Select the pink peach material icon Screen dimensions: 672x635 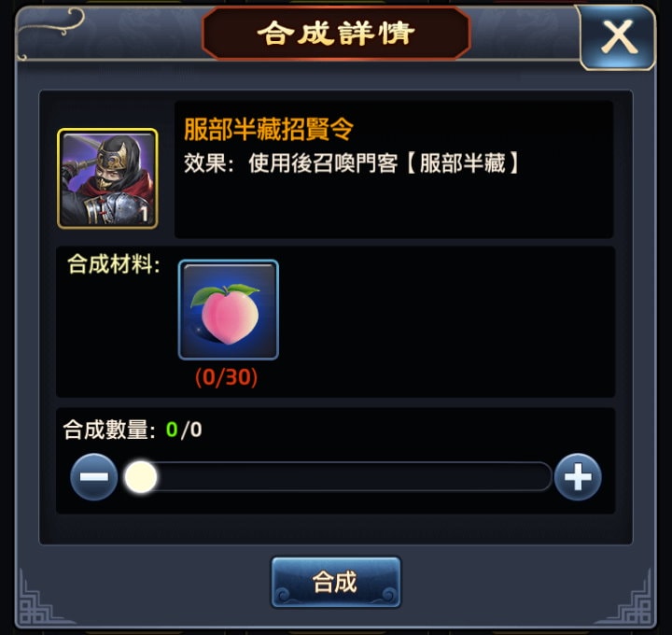click(x=229, y=310)
